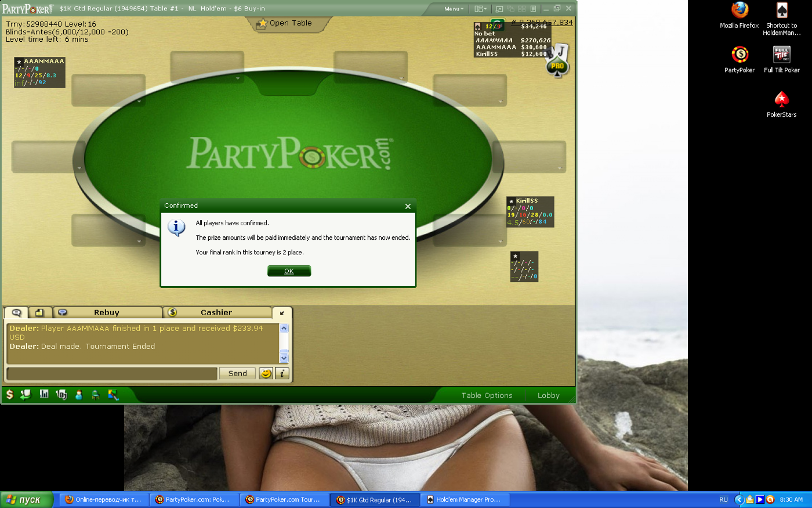Click the tile windows grid icon in the title bar
812x508 pixels.
[x=522, y=9]
